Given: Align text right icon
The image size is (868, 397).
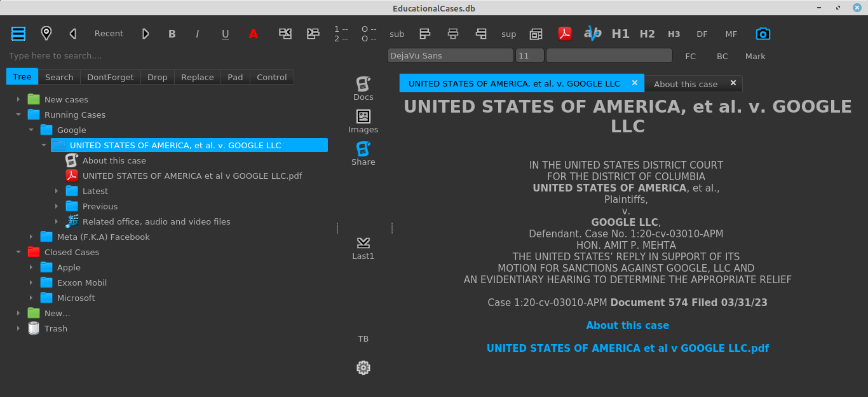Looking at the screenshot, I should click(481, 34).
